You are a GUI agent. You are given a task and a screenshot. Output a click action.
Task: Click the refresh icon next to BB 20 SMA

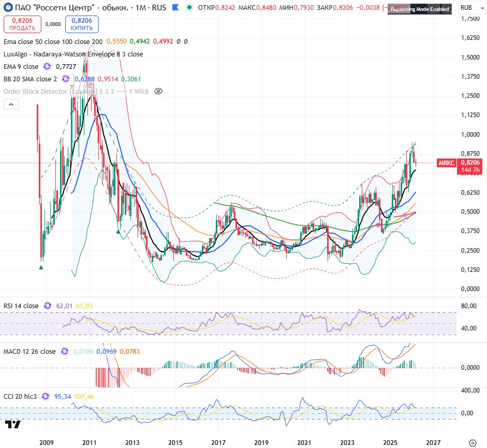tap(66, 79)
